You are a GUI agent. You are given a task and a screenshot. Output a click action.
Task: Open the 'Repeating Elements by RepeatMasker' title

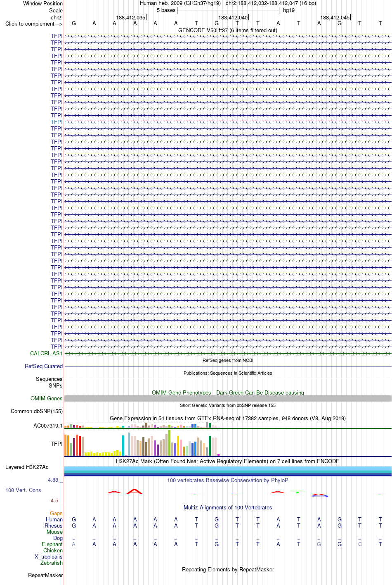pyautogui.click(x=228, y=569)
